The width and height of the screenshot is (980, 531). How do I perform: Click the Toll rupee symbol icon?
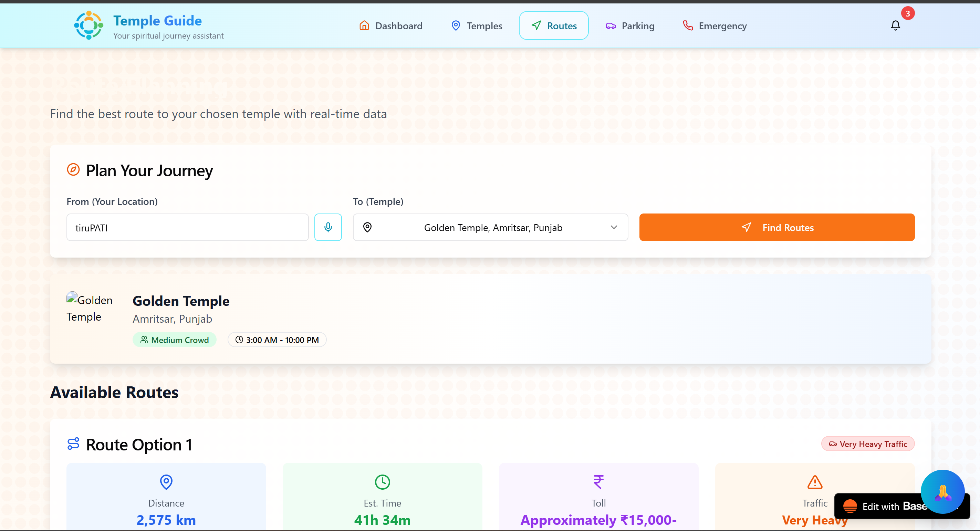coord(598,482)
